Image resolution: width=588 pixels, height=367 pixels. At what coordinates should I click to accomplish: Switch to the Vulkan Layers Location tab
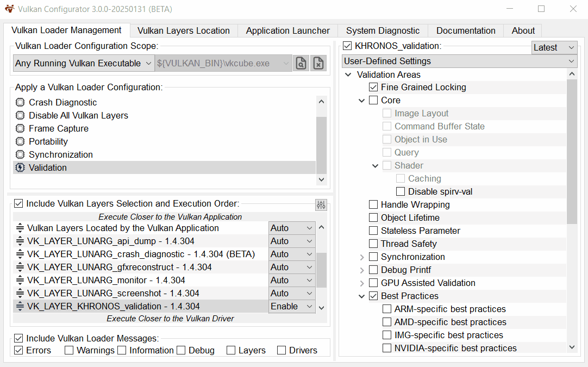coord(184,30)
